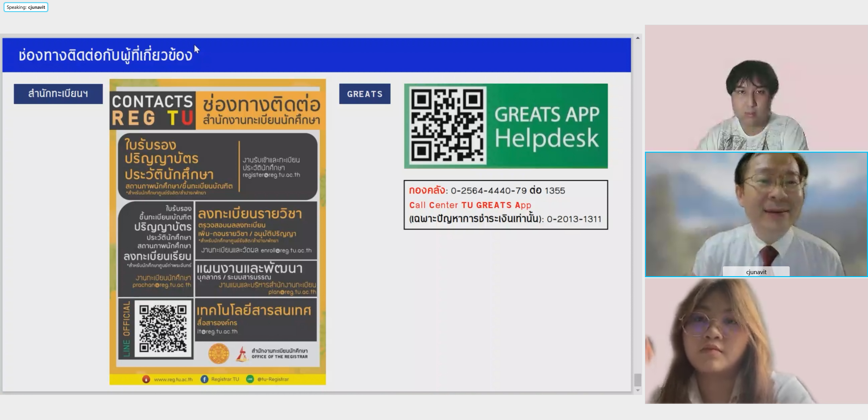Click the GREATS APP Helpdesk green banner
The image size is (868, 420).
(506, 126)
